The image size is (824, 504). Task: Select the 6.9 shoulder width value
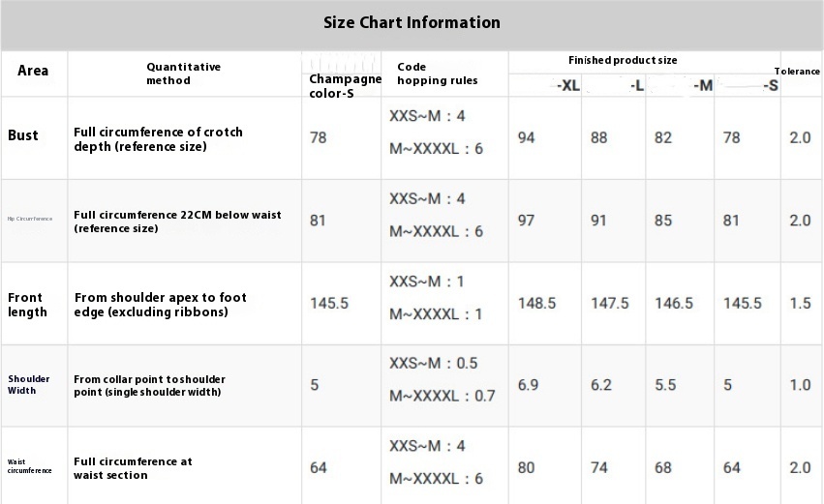pyautogui.click(x=528, y=385)
